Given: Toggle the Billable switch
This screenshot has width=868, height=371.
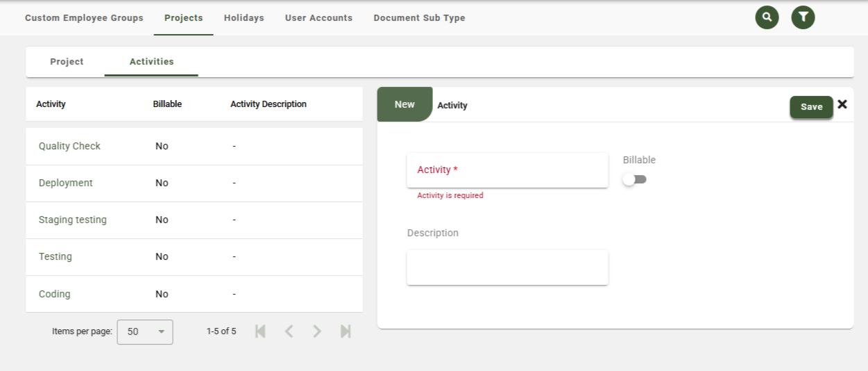Looking at the screenshot, I should 634,179.
